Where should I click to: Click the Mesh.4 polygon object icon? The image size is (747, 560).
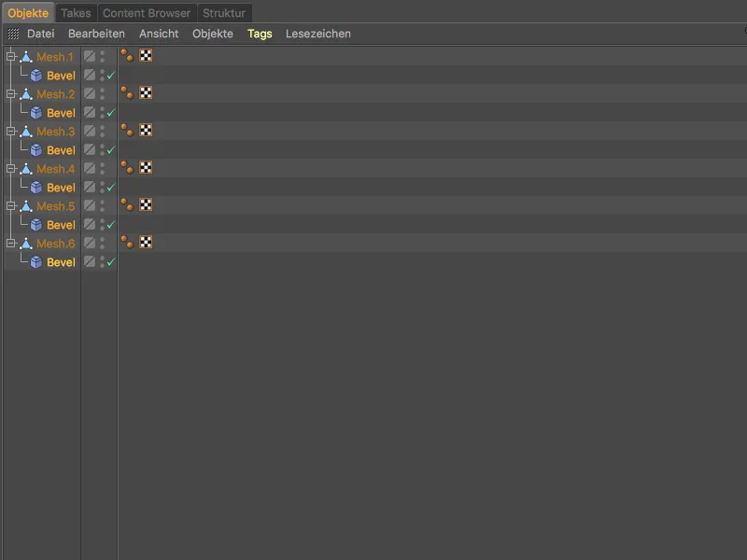click(26, 169)
